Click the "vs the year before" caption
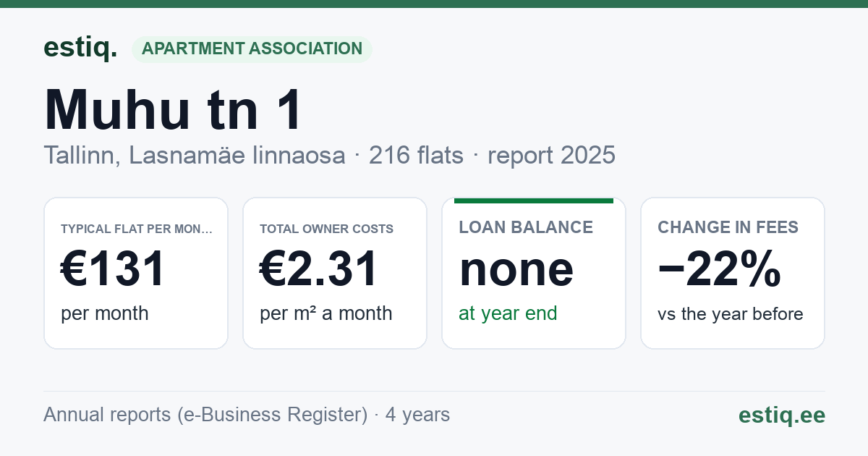Image resolution: width=868 pixels, height=456 pixels. coord(730,314)
